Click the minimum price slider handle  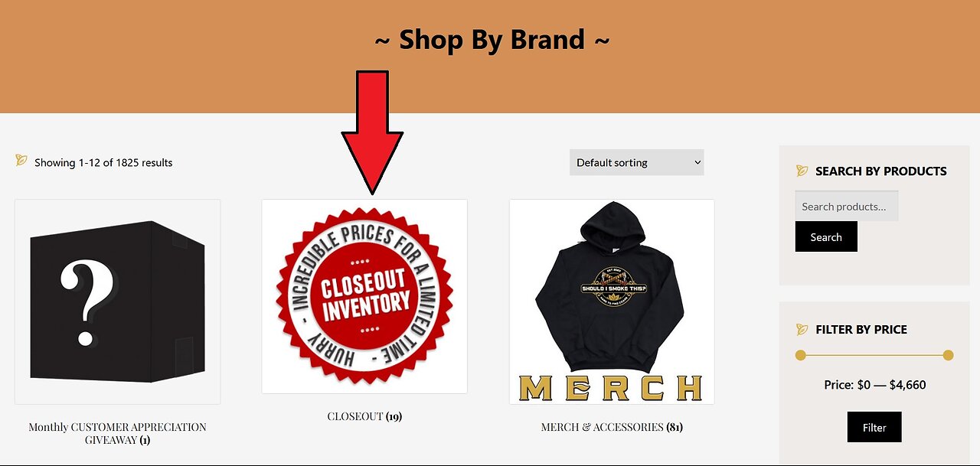click(x=801, y=355)
